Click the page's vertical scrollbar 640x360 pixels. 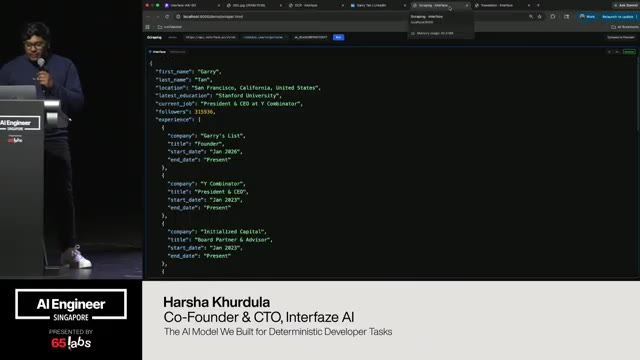[638, 94]
